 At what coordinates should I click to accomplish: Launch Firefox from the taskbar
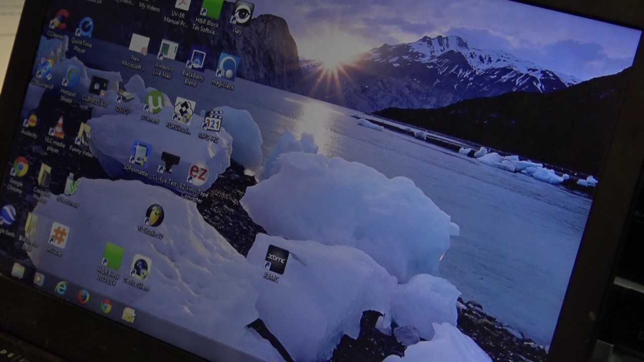tap(83, 297)
